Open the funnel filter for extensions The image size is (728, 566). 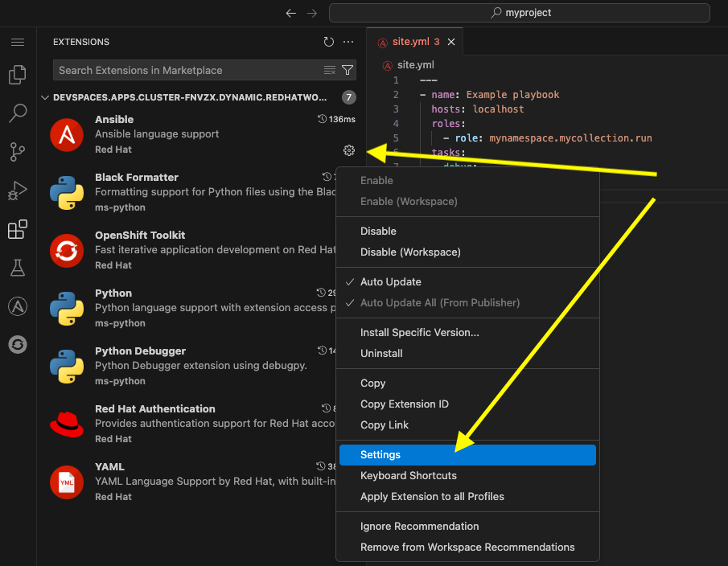pos(348,70)
